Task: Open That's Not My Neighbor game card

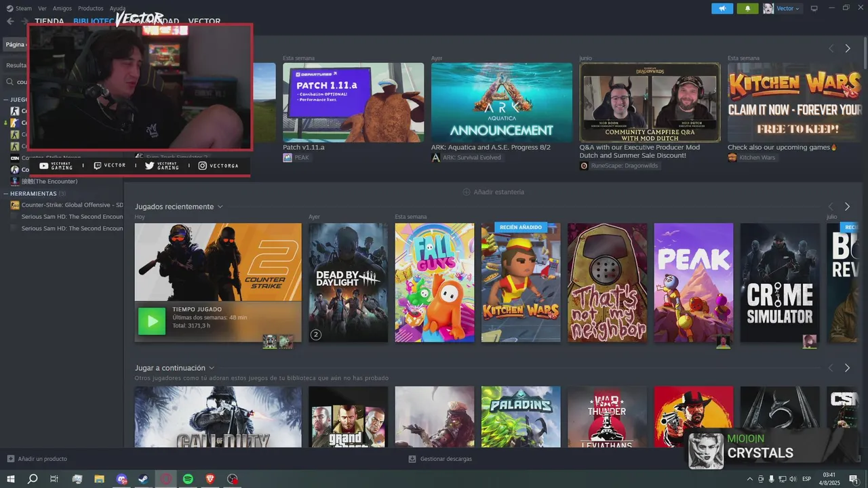Action: 607,283
